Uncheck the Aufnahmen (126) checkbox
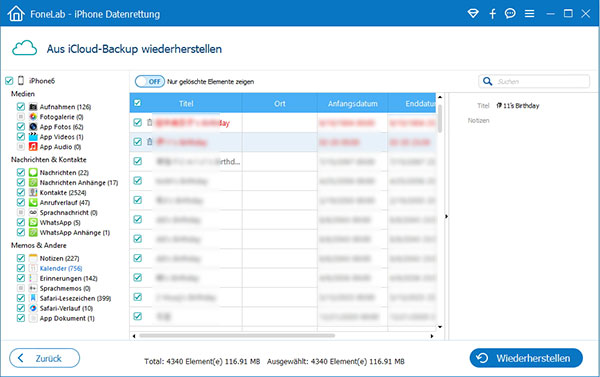Image resolution: width=600 pixels, height=377 pixels. coord(21,107)
